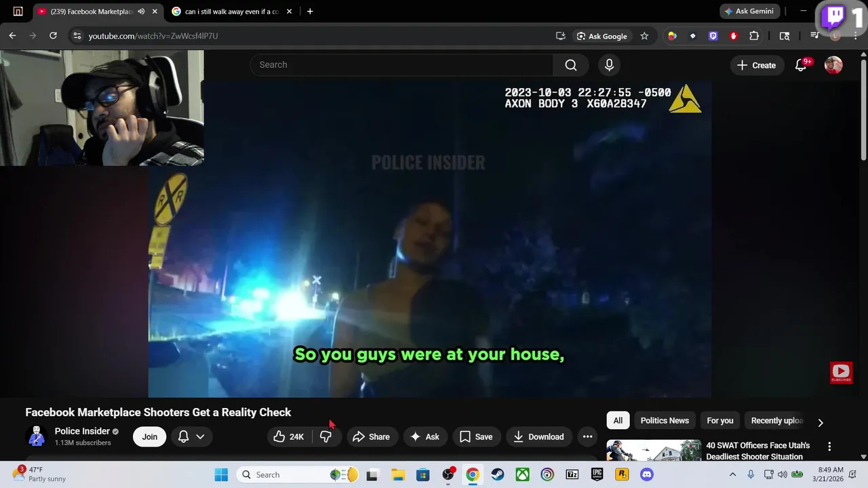Like the video with thumbs-up 24K
The width and height of the screenshot is (868, 488).
(x=289, y=437)
